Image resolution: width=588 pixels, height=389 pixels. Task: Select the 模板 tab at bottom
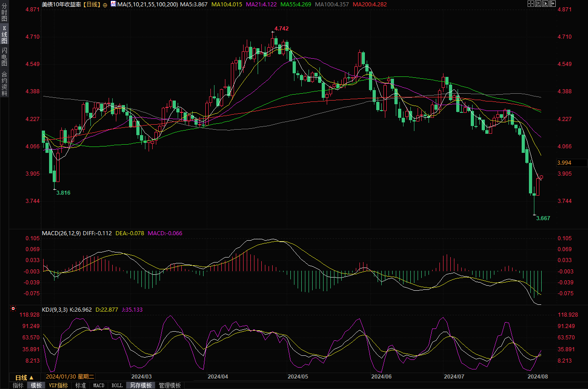[x=36, y=385]
